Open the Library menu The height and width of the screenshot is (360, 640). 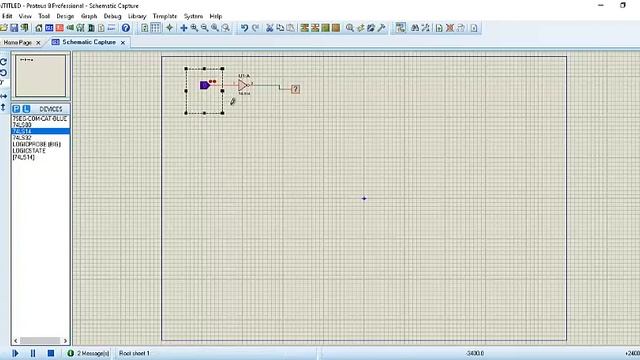137,16
